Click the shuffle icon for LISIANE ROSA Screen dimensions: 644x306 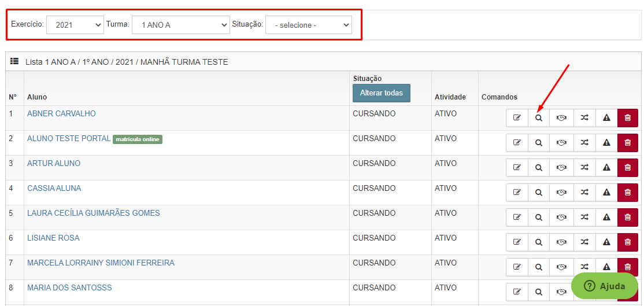tap(584, 242)
